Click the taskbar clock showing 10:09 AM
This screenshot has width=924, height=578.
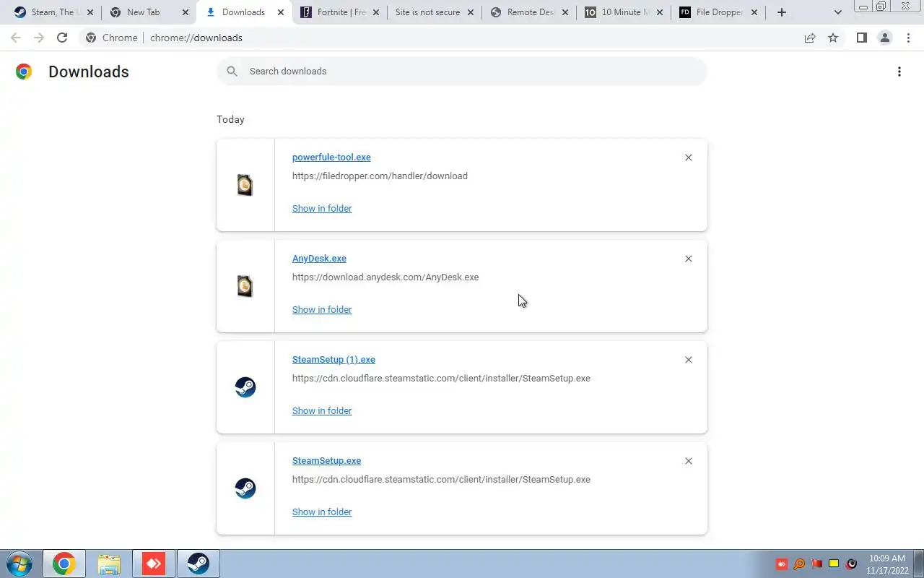click(x=887, y=564)
